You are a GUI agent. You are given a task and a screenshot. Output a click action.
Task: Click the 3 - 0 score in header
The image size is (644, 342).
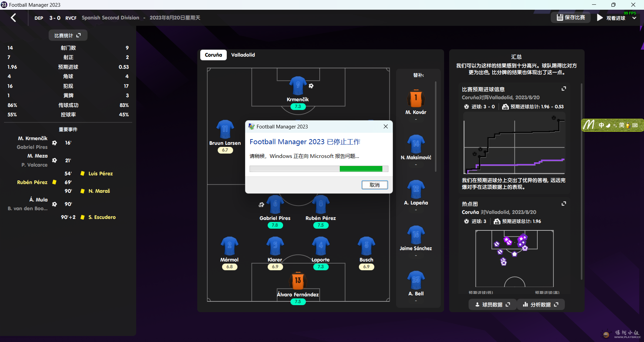55,18
